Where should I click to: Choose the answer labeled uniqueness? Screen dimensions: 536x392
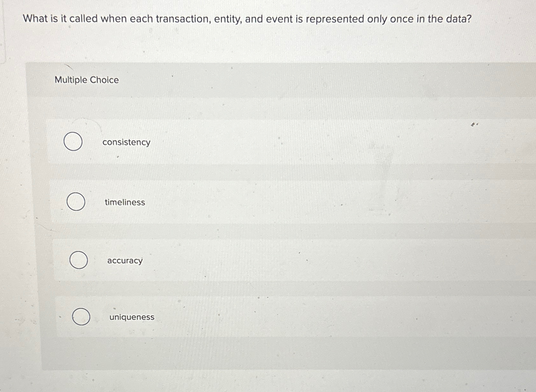[x=132, y=317]
